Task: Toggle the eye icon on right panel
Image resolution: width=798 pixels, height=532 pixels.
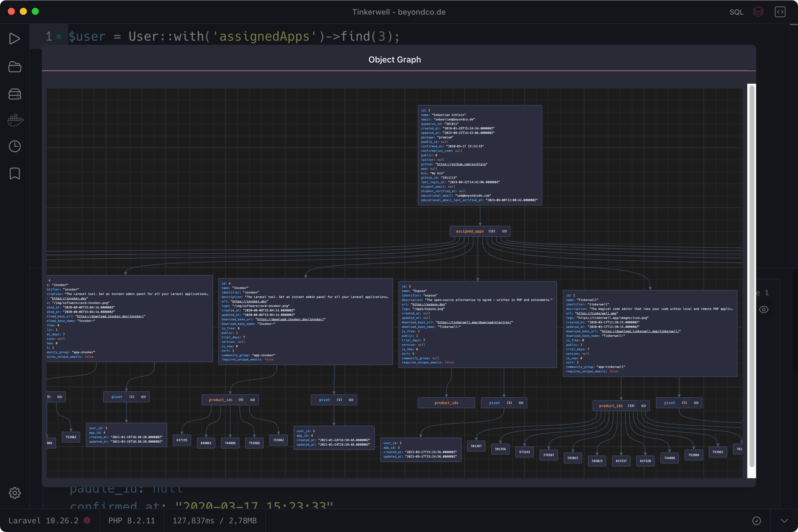Action: coord(763,309)
